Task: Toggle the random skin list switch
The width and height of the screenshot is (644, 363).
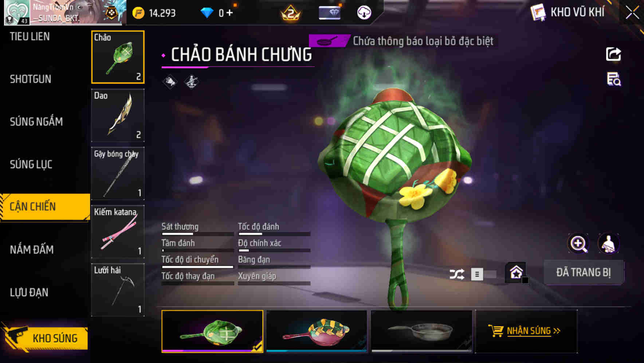Action: coord(483,274)
